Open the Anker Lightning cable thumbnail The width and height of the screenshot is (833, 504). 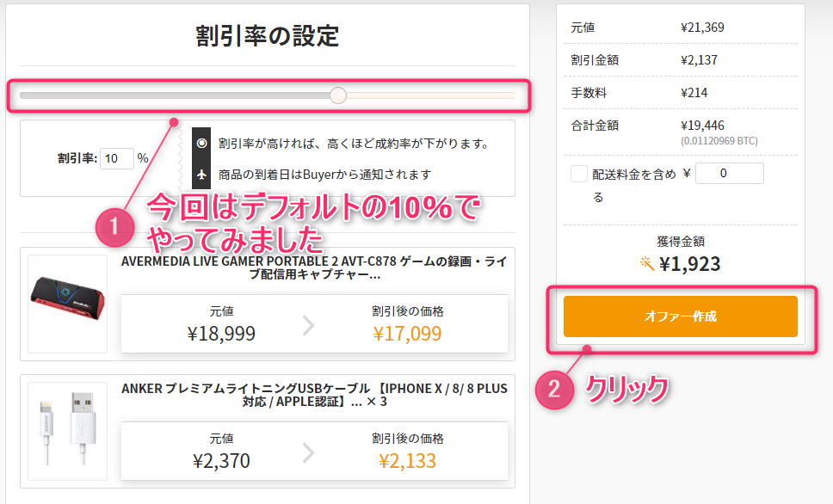67,431
